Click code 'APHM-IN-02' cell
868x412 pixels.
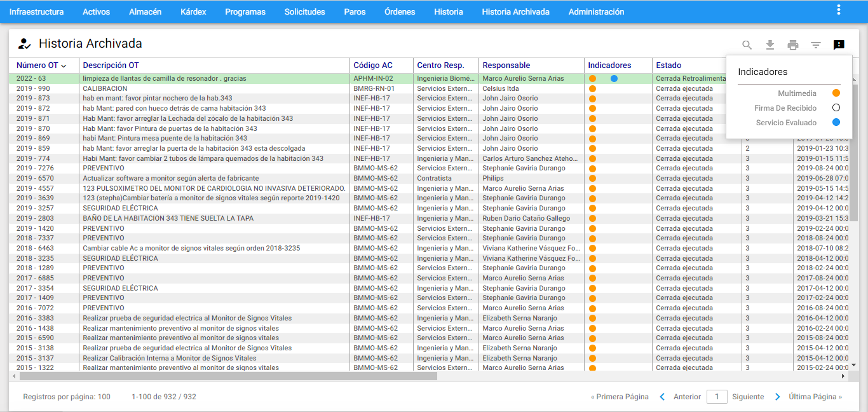pyautogui.click(x=373, y=78)
